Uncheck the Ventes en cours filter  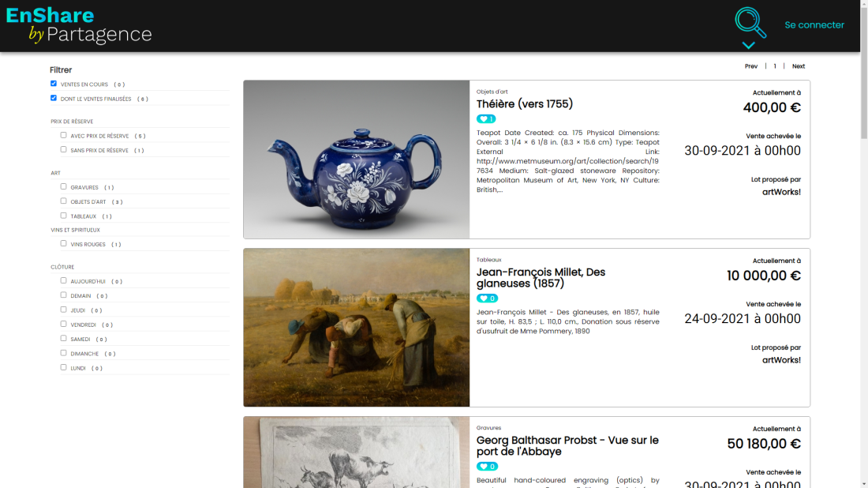pos(54,84)
